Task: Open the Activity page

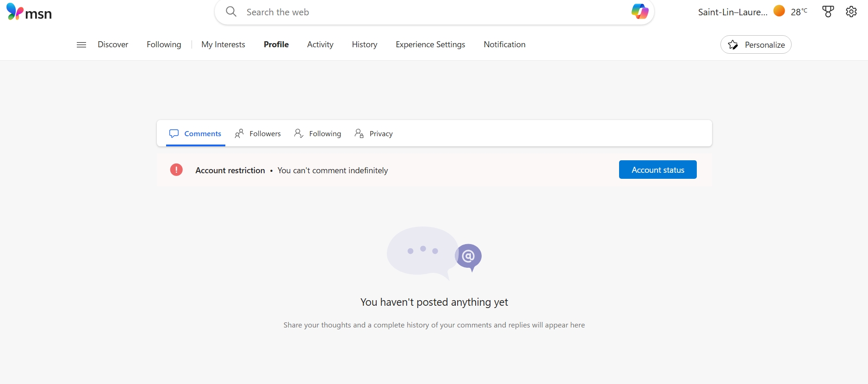Action: coord(320,44)
